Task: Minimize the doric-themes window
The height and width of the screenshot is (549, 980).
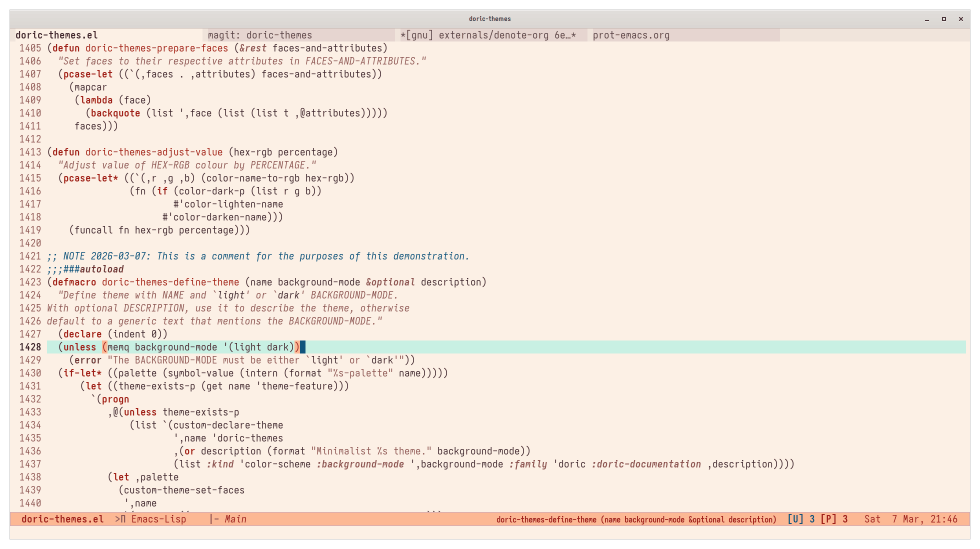Action: pyautogui.click(x=926, y=19)
